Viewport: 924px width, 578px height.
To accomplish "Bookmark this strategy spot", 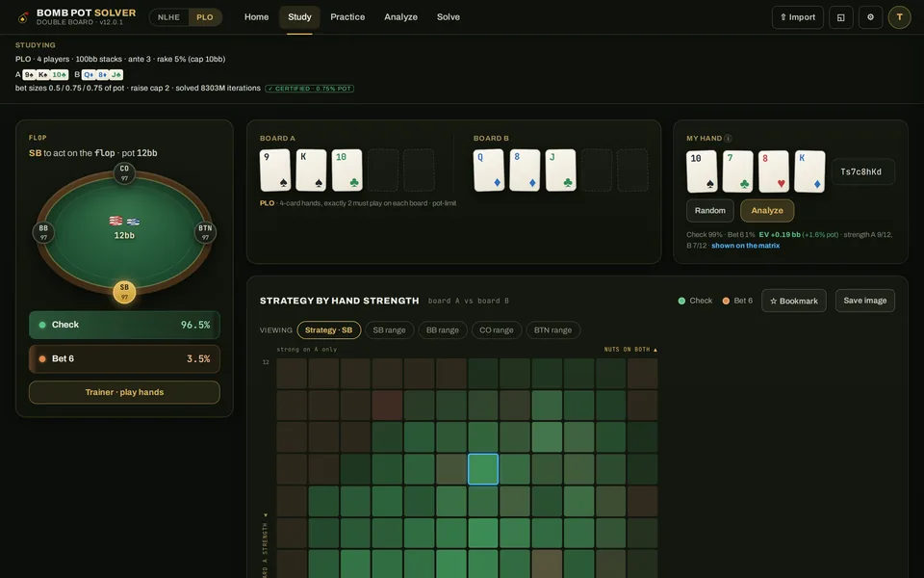I will pos(794,301).
